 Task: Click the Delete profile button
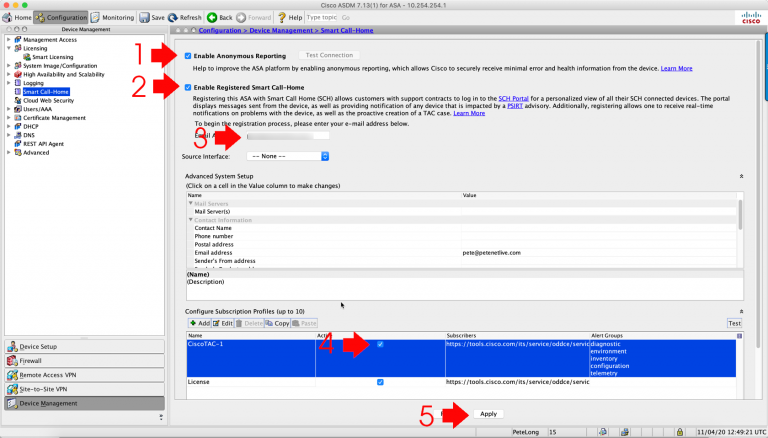click(249, 323)
